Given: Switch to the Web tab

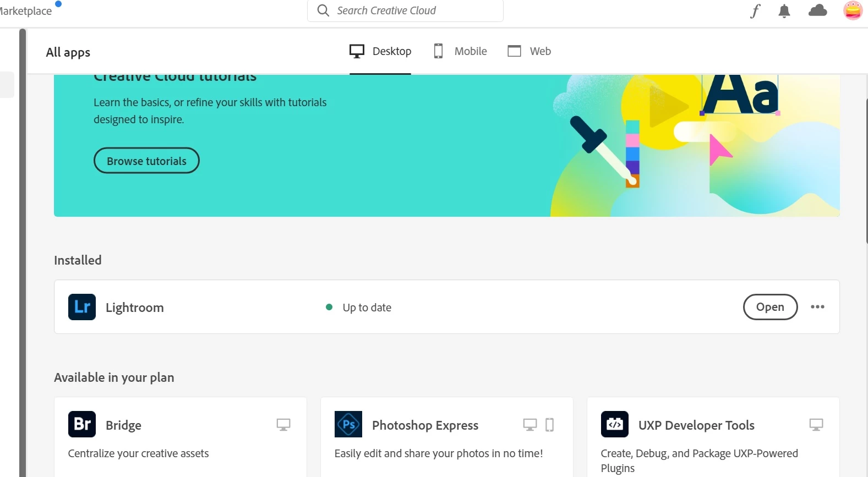Looking at the screenshot, I should click(x=529, y=51).
